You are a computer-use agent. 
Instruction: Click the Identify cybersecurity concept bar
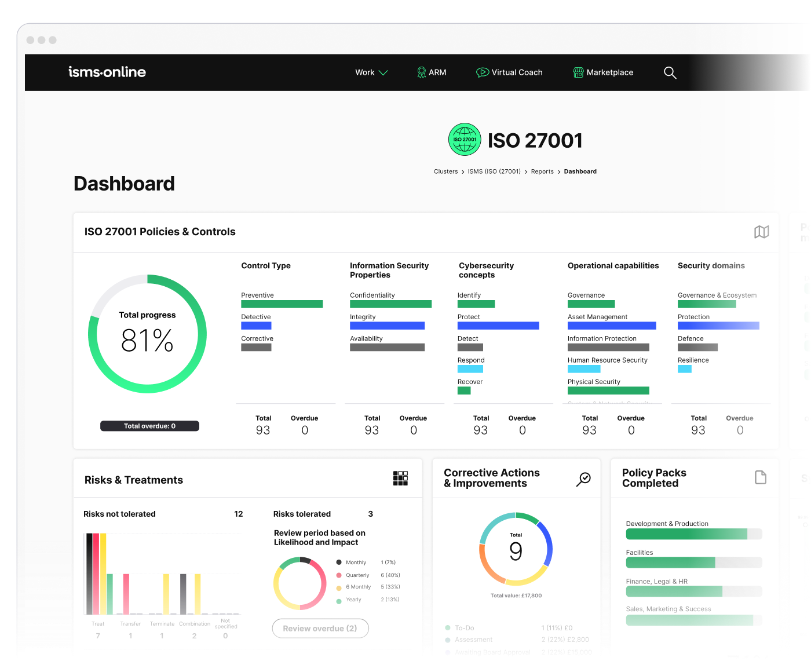(x=476, y=304)
